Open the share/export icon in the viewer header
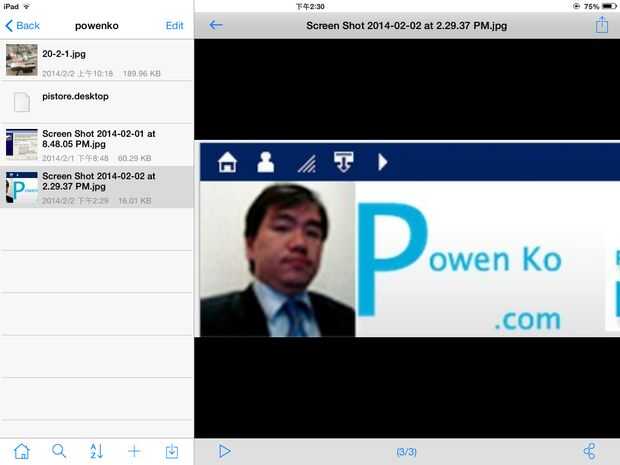620x465 pixels. click(x=602, y=25)
